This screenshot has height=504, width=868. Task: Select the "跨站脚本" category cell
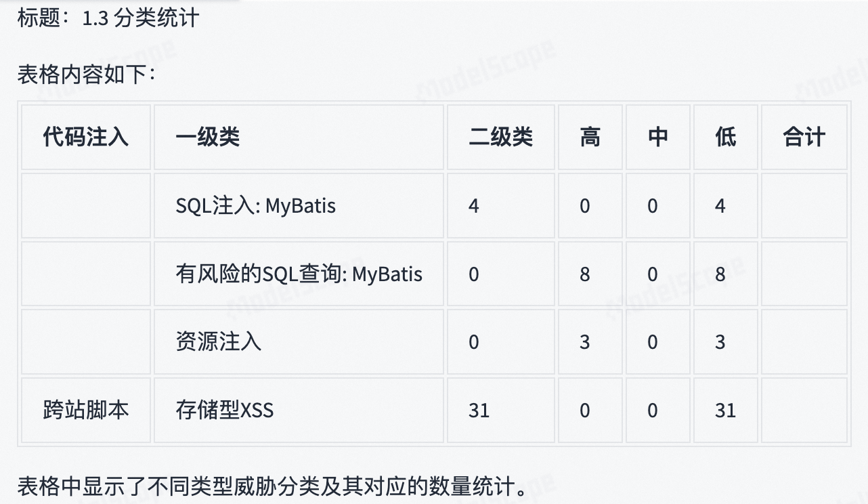point(85,411)
